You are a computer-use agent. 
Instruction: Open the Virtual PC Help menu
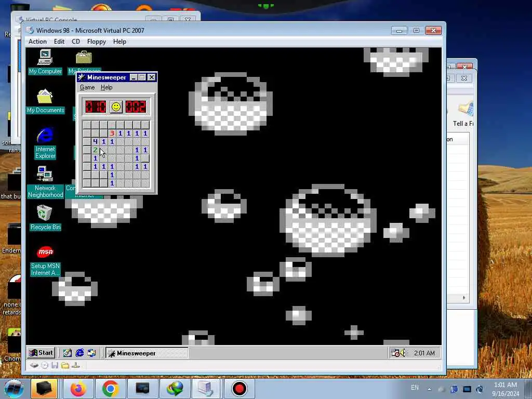(x=119, y=42)
